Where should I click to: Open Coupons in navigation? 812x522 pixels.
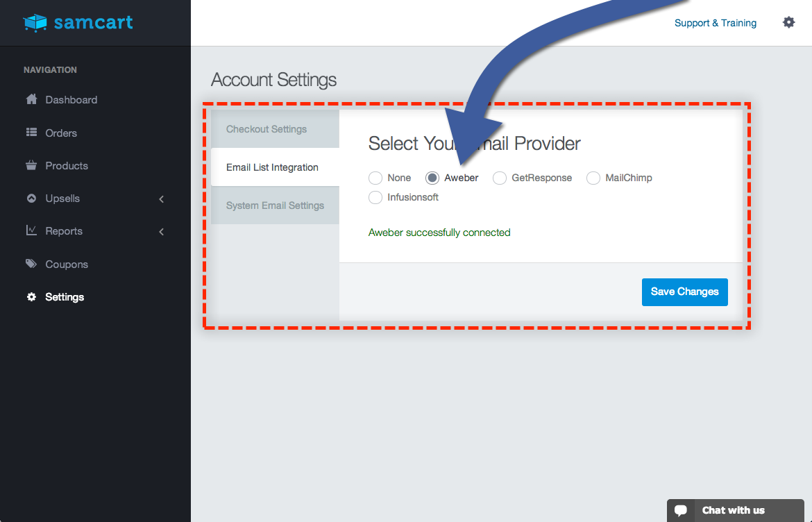pos(67,264)
